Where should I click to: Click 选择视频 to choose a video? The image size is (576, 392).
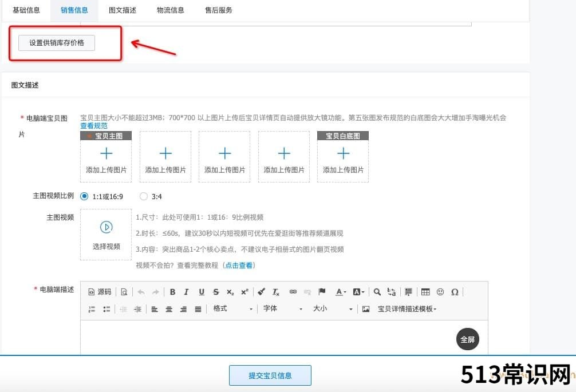106,235
